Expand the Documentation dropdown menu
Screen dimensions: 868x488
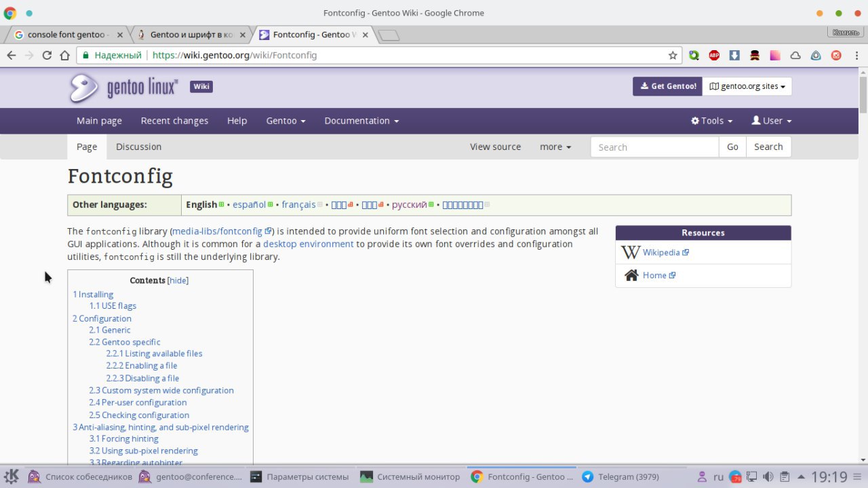coord(361,121)
